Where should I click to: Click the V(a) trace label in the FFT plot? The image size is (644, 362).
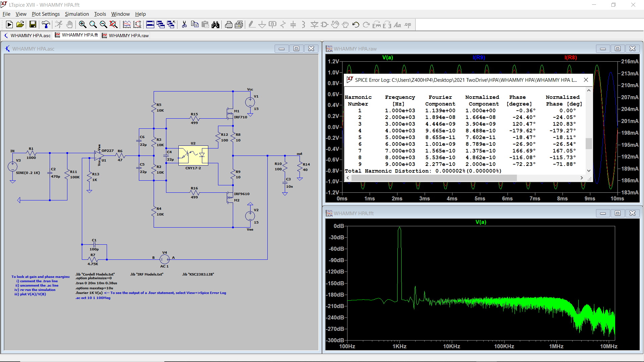[x=481, y=222]
